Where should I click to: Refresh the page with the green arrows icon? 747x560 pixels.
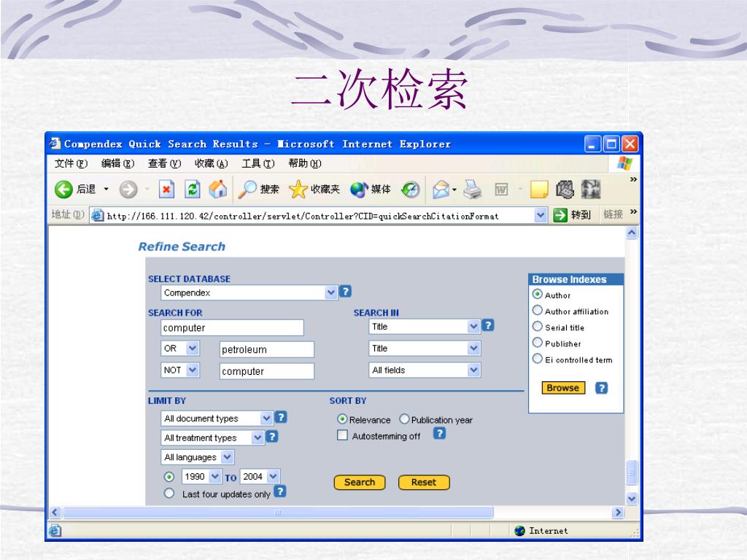[x=193, y=190]
